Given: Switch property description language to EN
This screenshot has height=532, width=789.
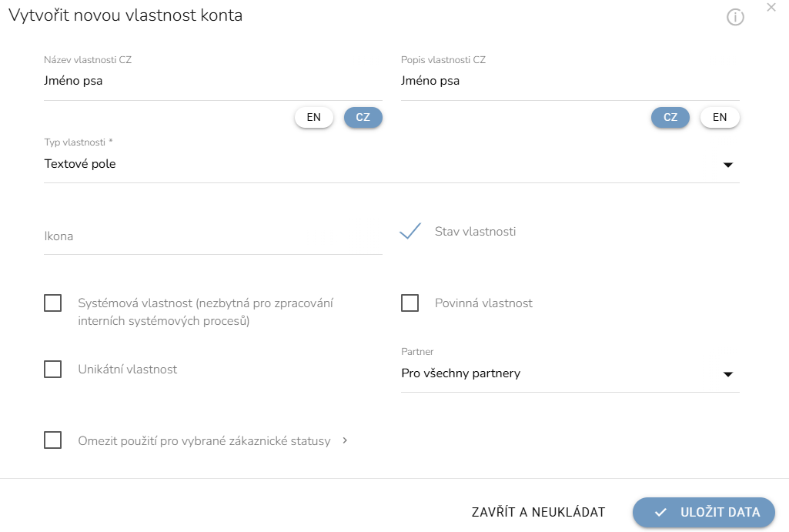Looking at the screenshot, I should click(x=720, y=117).
